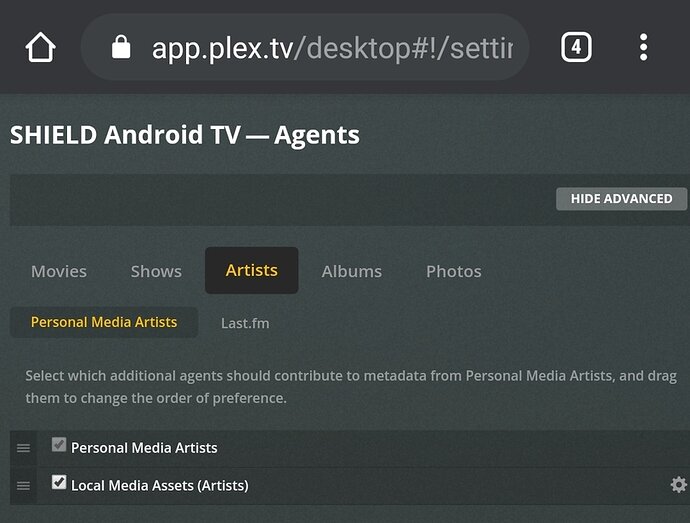Viewport: 690px width, 523px height.
Task: Open the browser three-dot menu
Action: [x=643, y=47]
